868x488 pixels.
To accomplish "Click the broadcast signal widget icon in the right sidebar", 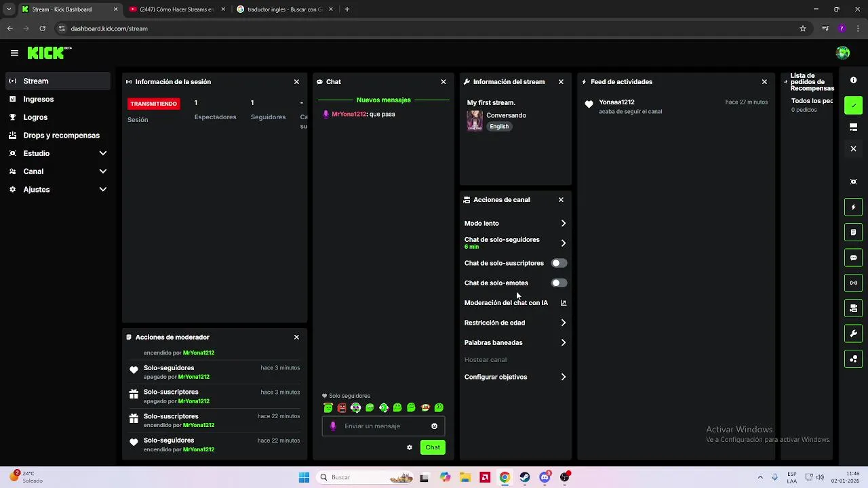I will point(853,283).
